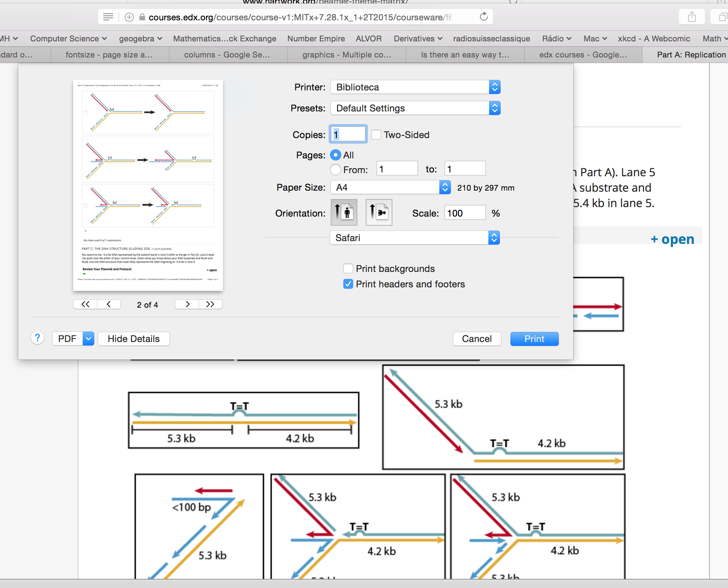
Task: Click the Reader view icon in address bar
Action: pos(108,17)
